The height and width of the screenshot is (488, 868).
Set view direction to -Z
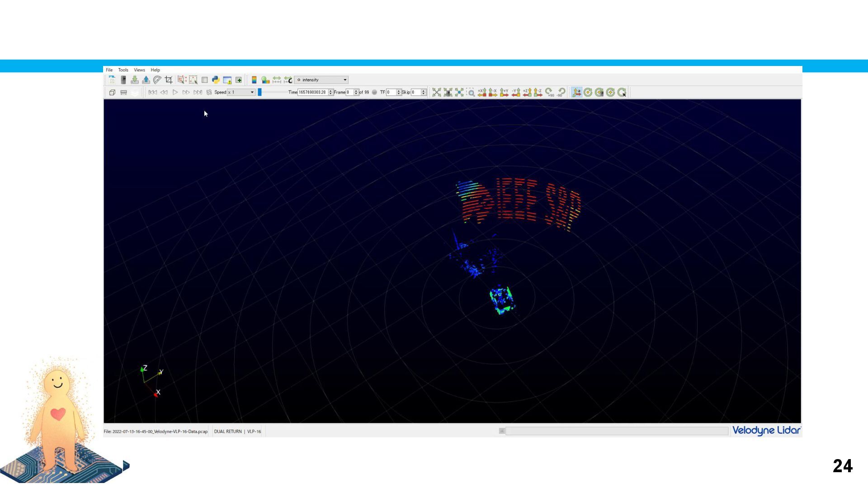tap(538, 92)
